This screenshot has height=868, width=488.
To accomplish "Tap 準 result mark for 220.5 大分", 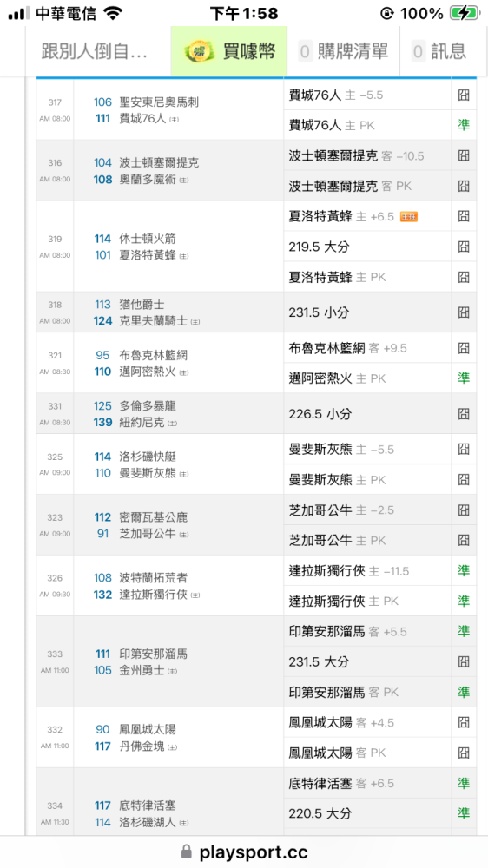I will point(464,813).
